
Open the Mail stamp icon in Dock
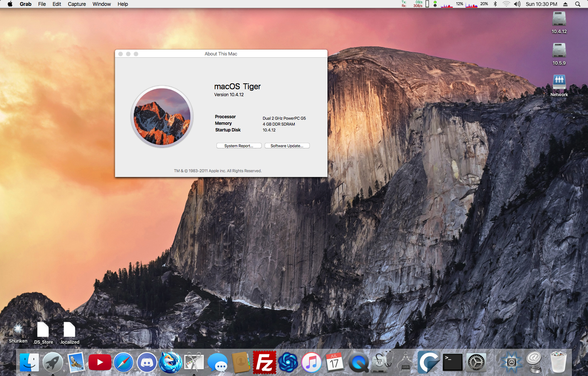click(x=76, y=362)
